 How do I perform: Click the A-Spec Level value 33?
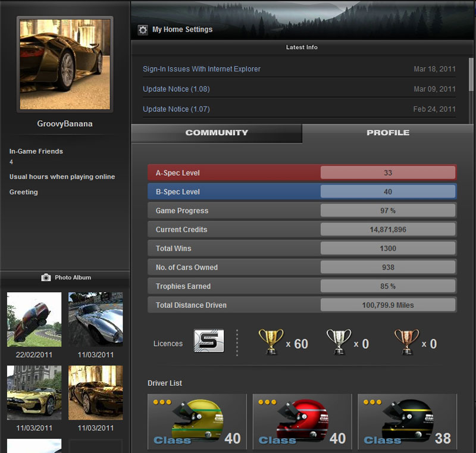[388, 173]
